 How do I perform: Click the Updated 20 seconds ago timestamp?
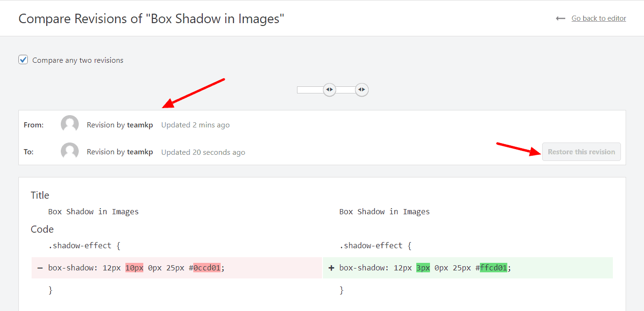(203, 152)
